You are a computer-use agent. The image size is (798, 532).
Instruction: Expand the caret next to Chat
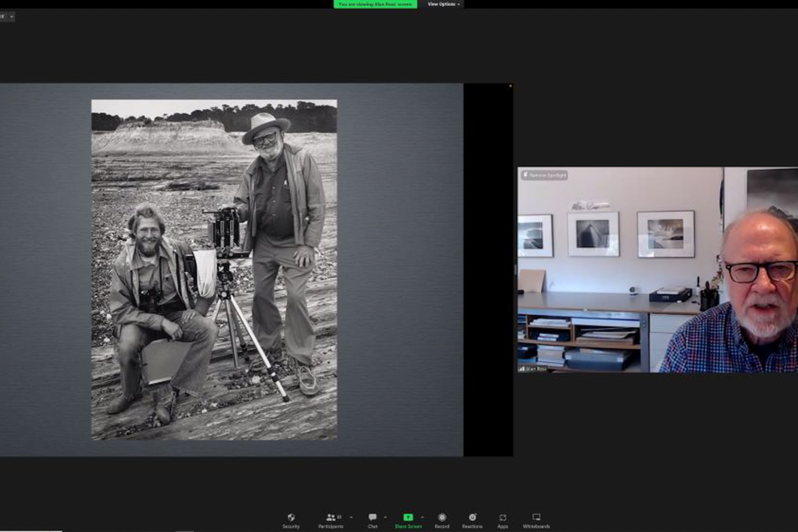pos(385,517)
